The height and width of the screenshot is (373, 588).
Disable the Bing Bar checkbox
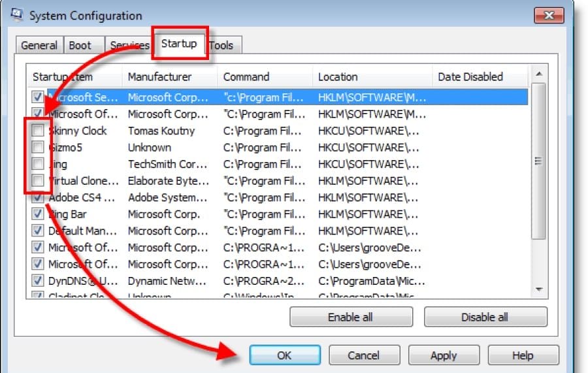point(37,214)
